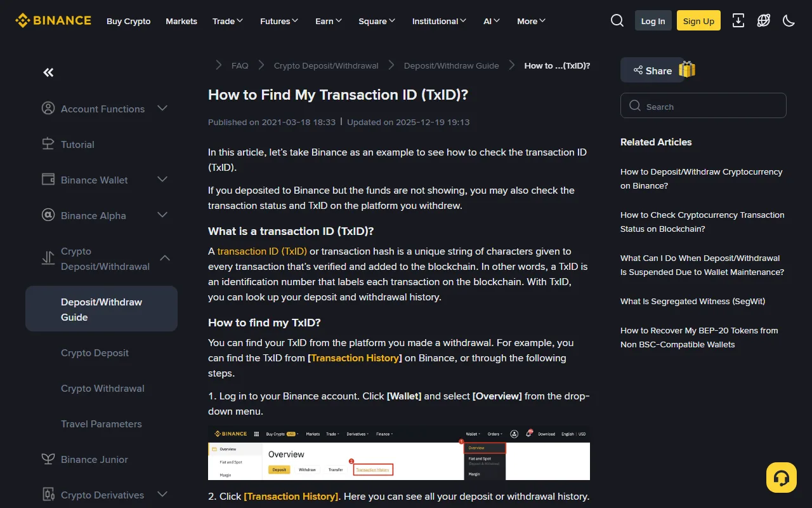Go to FAQ breadcrumb
This screenshot has height=508, width=812.
(x=240, y=65)
